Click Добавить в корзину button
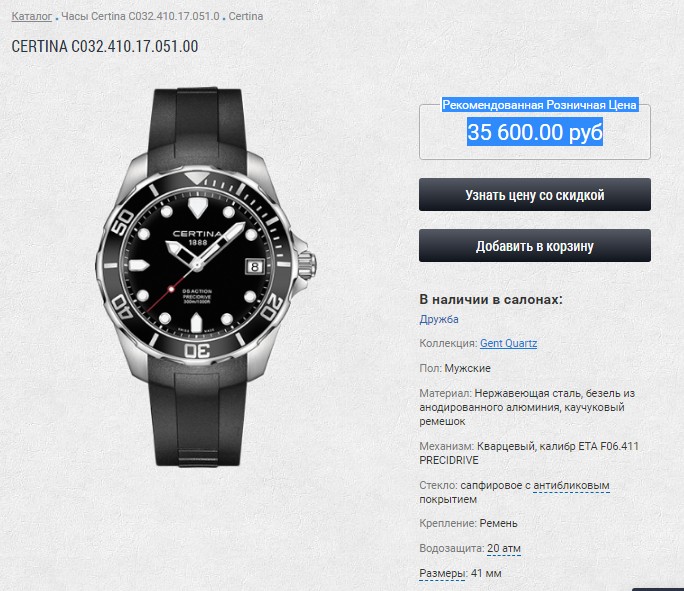Image resolution: width=684 pixels, height=591 pixels. 535,246
